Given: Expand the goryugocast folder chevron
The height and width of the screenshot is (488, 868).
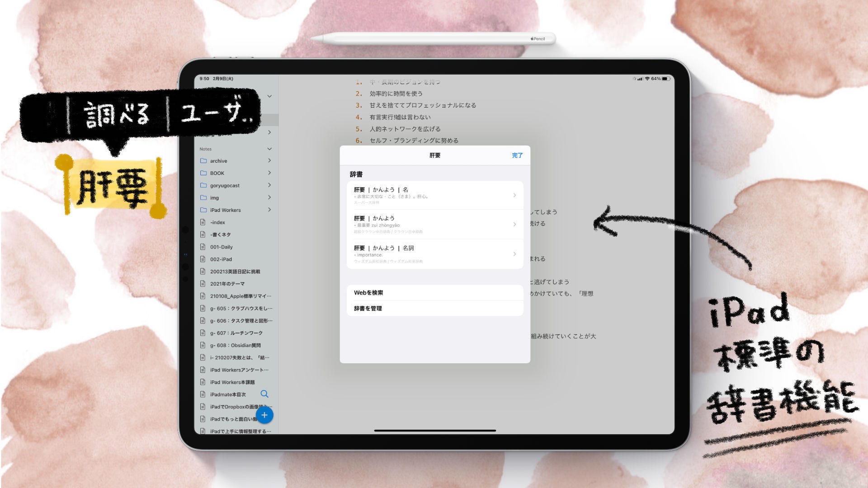Looking at the screenshot, I should point(269,185).
